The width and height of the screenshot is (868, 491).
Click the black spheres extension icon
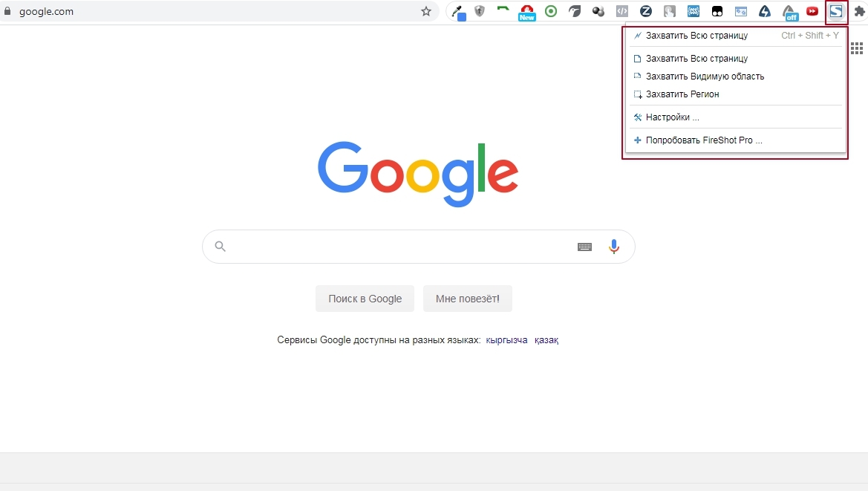pos(598,11)
